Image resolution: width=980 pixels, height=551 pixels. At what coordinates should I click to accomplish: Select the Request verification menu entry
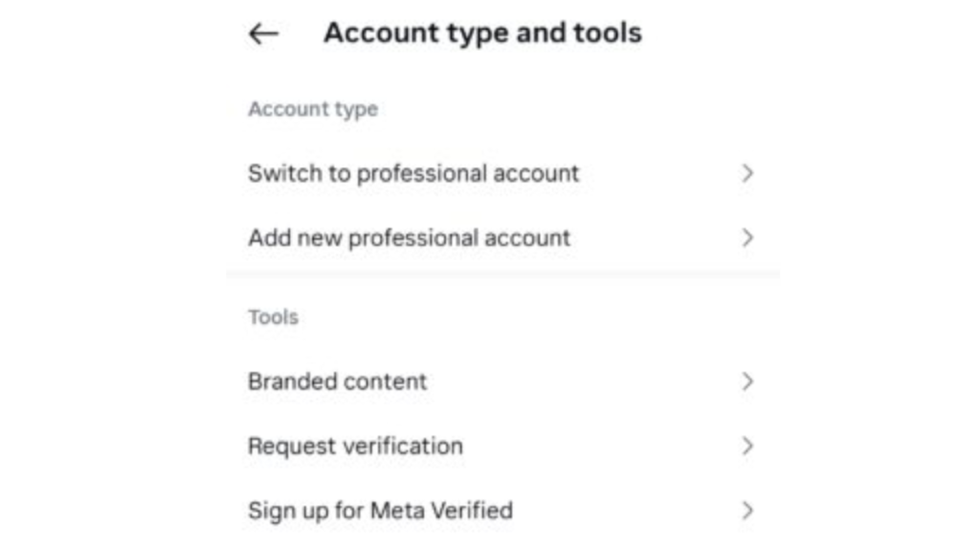point(355,446)
